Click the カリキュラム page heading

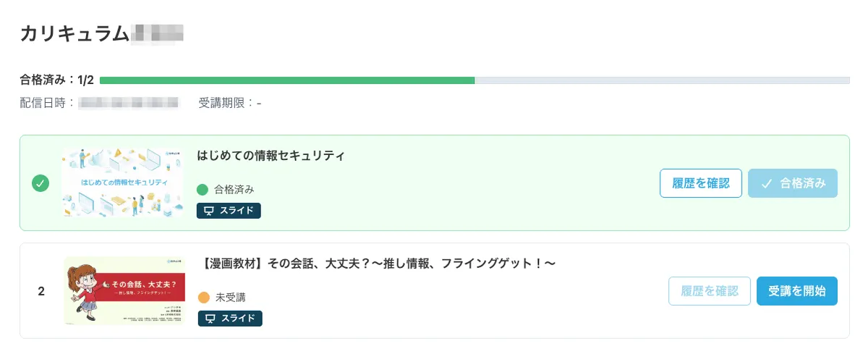(x=75, y=33)
